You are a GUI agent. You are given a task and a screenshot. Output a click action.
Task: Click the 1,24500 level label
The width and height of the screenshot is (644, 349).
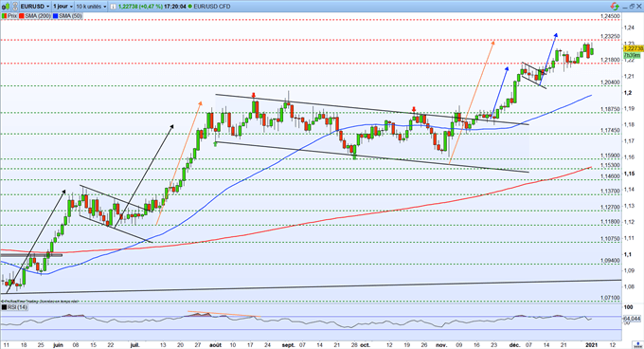click(x=610, y=16)
